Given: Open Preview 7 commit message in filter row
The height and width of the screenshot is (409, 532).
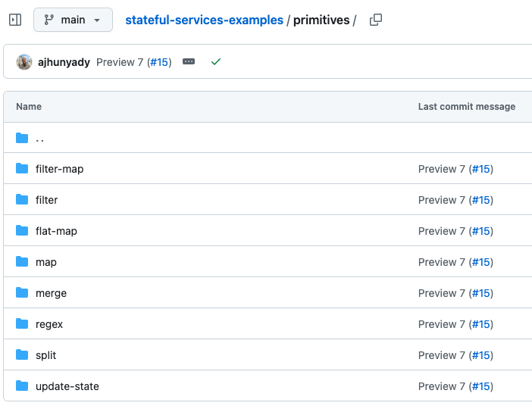Looking at the screenshot, I should (x=441, y=200).
